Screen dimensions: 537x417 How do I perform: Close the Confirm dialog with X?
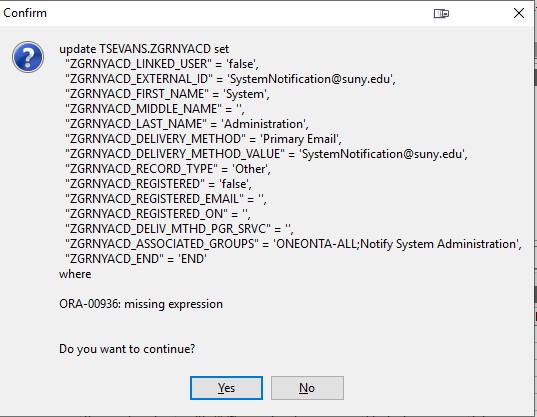pyautogui.click(x=519, y=13)
